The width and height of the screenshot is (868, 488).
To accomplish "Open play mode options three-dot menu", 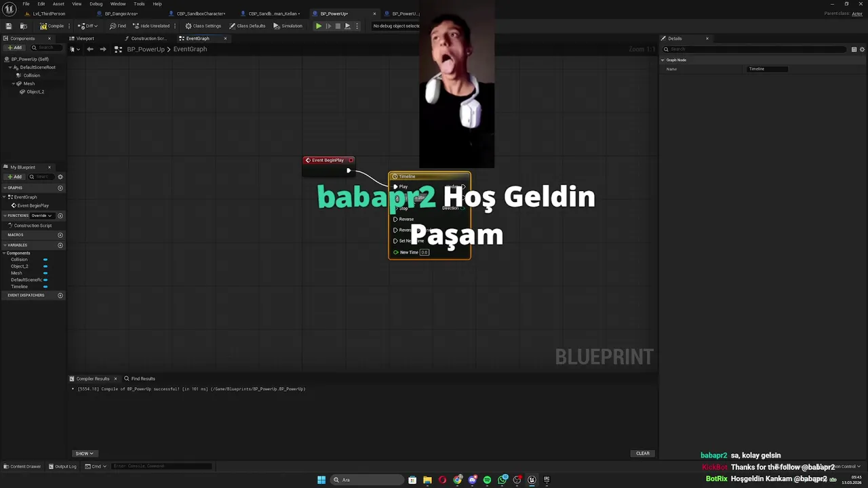I will tap(357, 26).
